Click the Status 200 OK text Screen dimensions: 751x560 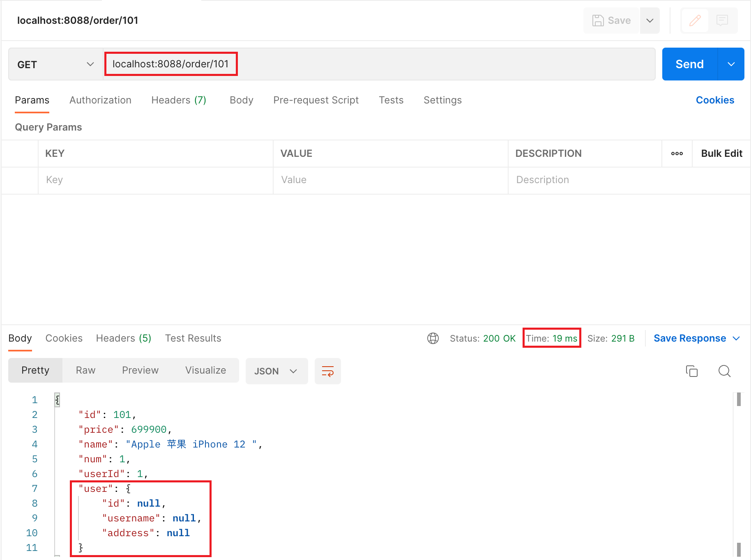point(482,338)
